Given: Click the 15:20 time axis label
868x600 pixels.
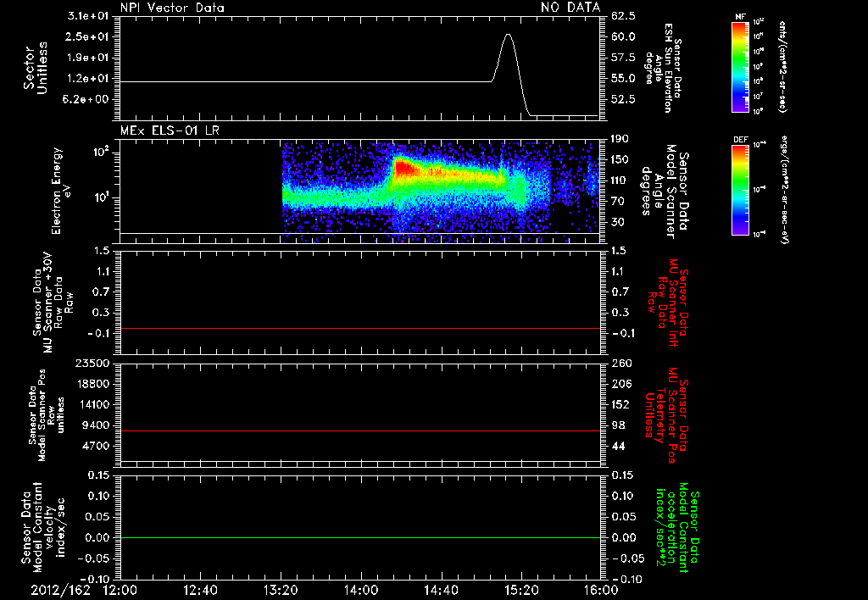Looking at the screenshot, I should [521, 590].
